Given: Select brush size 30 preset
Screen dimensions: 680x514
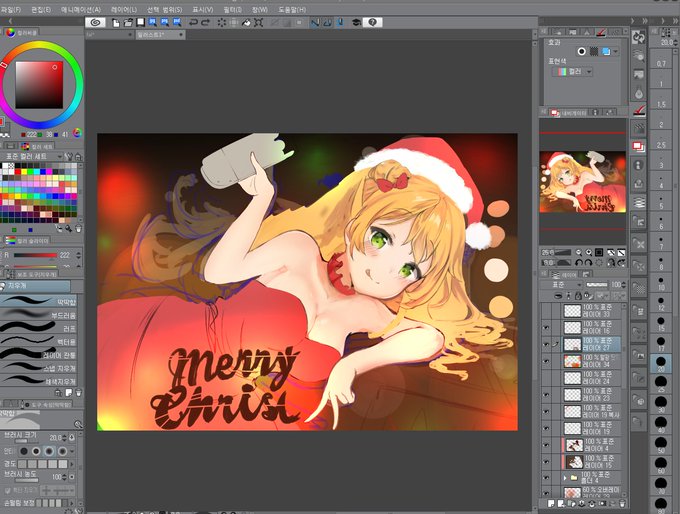Looking at the screenshot, I should click(661, 403).
